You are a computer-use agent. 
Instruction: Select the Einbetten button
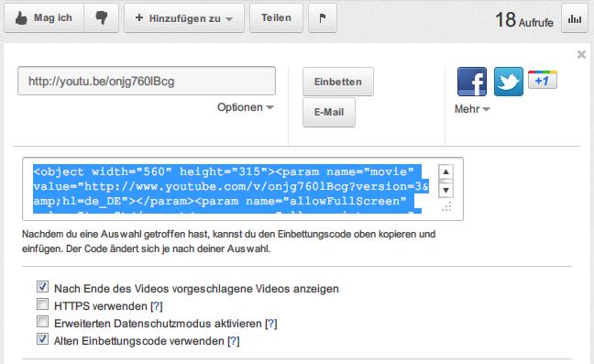(x=338, y=82)
